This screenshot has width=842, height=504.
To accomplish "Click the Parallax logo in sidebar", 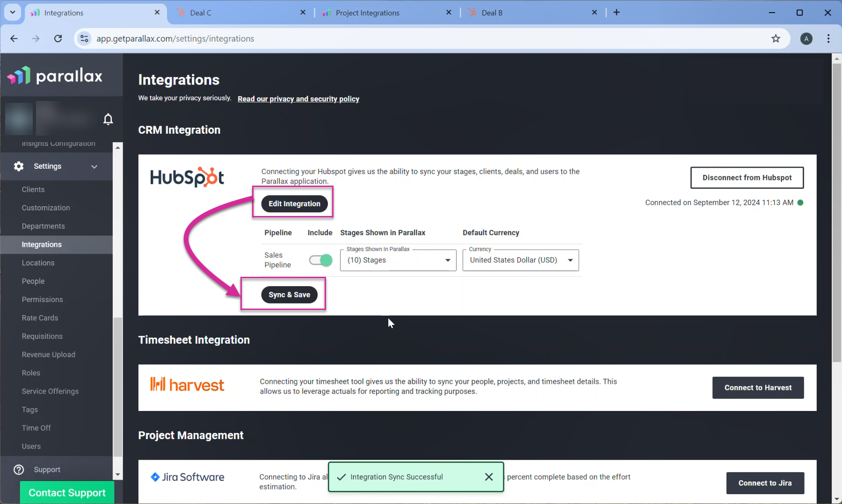I will click(x=55, y=76).
